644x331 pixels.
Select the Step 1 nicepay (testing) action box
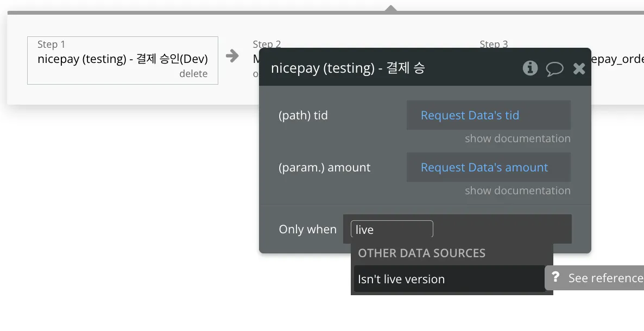click(122, 60)
